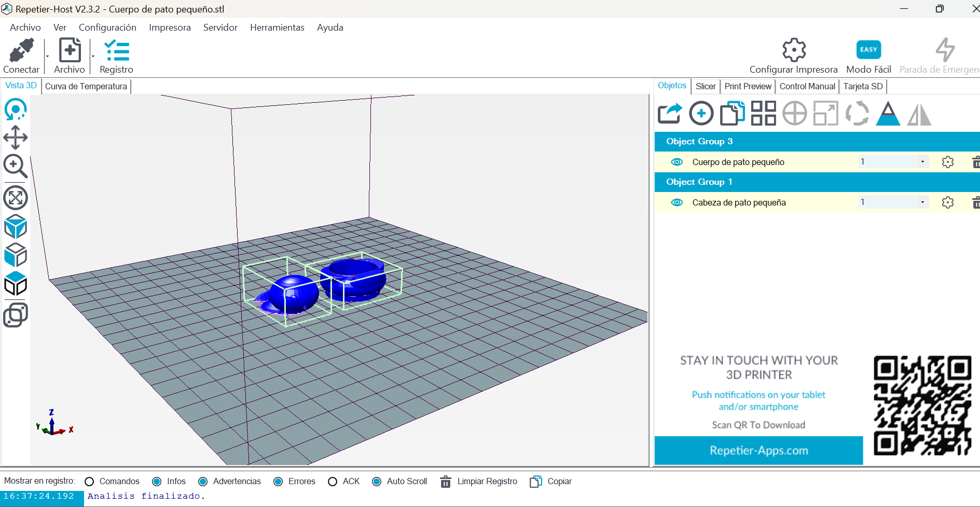
Task: Open the Herramientas menu
Action: coord(277,28)
